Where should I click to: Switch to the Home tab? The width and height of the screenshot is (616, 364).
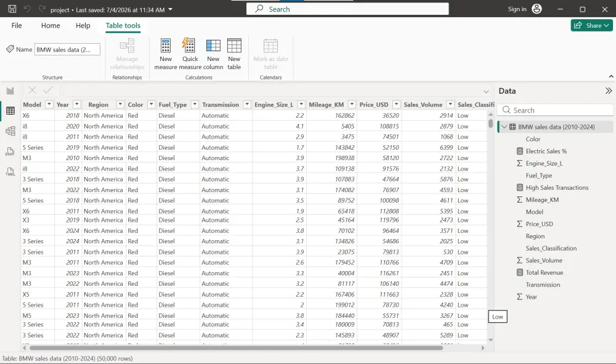(51, 25)
